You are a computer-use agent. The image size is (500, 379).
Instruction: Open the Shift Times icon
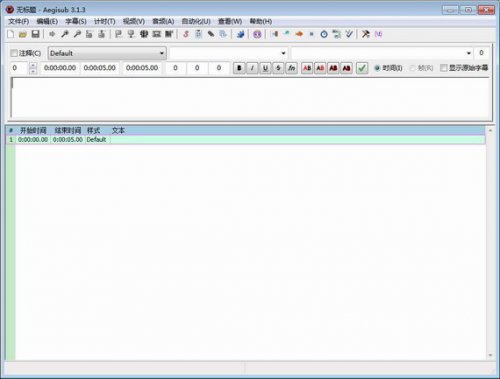coord(274,34)
